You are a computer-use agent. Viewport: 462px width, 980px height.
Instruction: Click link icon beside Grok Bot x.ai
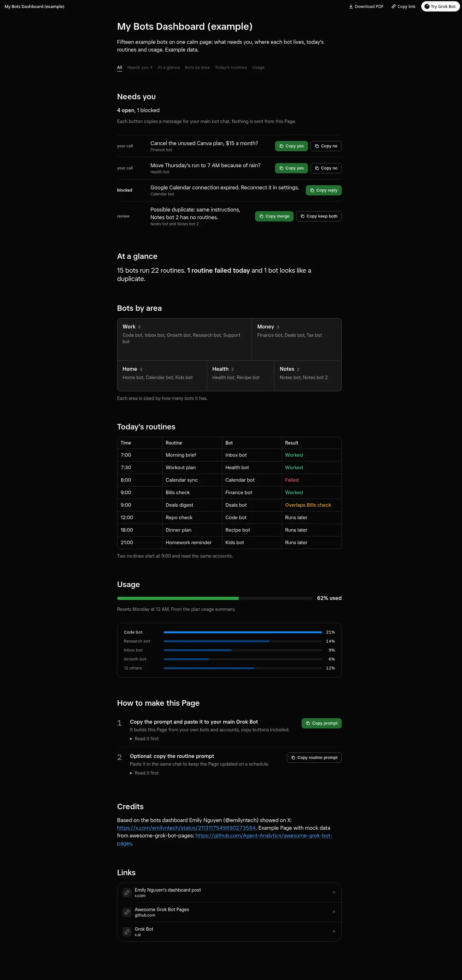click(127, 932)
